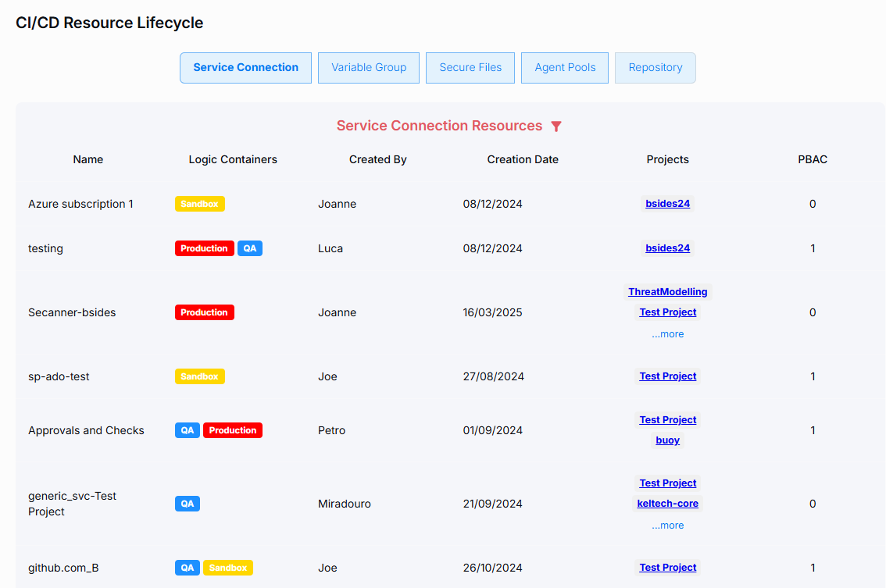886x588 pixels.
Task: Click Test Project link in sp-ado-test row
Action: [667, 376]
